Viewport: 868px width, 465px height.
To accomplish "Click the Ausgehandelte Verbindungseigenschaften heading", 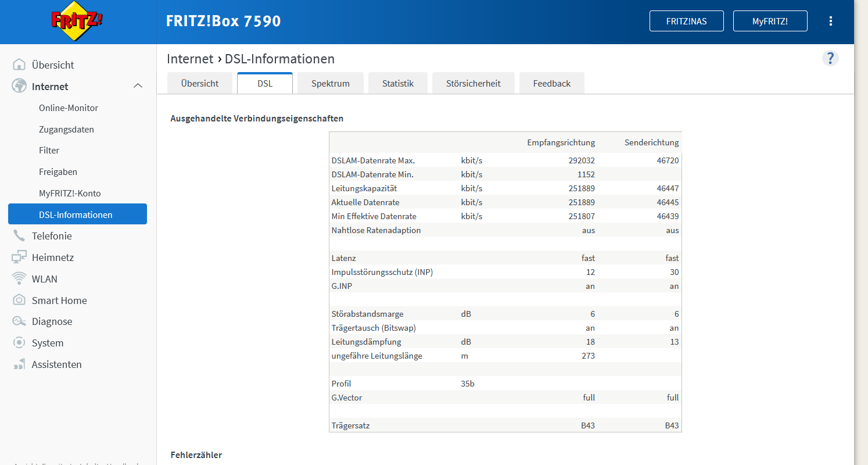I will click(x=257, y=119).
